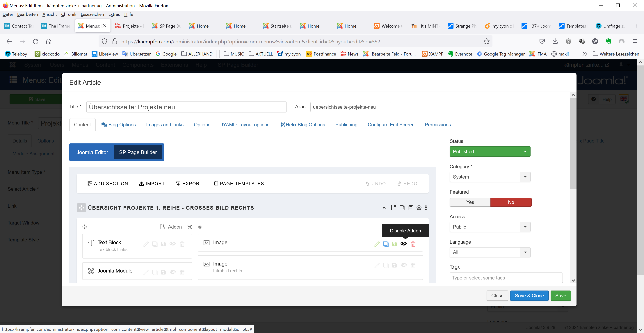The height and width of the screenshot is (333, 644).
Task: Switch to the Joomla Editor mode
Action: point(92,152)
